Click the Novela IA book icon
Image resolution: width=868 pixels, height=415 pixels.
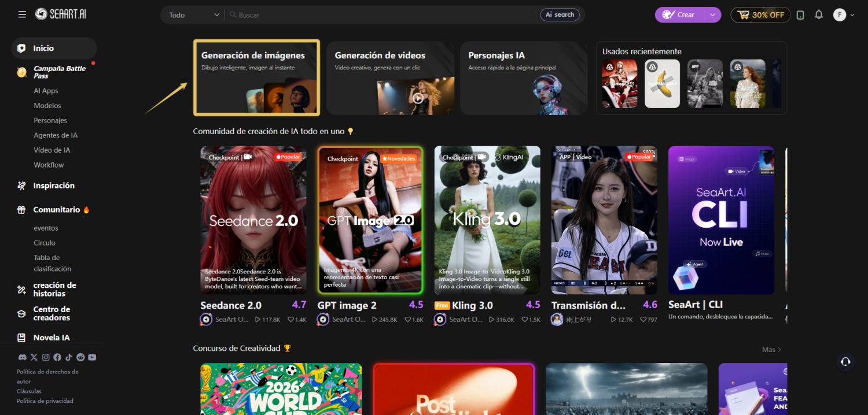(21, 338)
